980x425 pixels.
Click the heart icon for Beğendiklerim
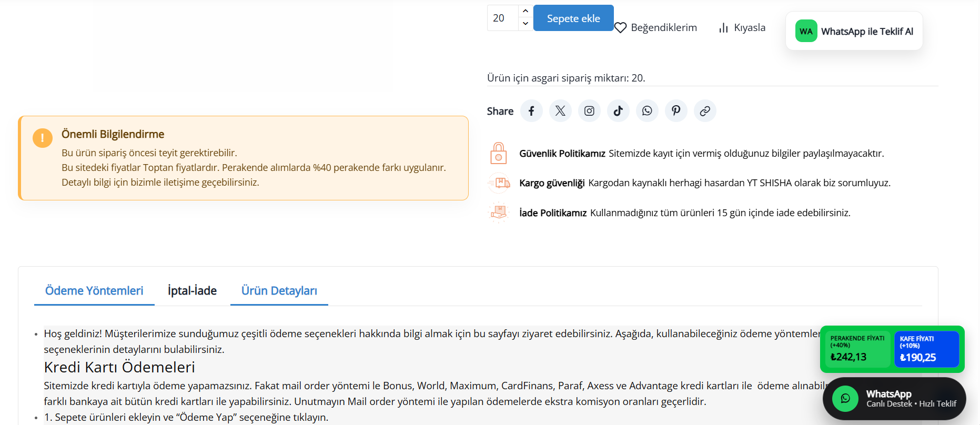point(621,28)
